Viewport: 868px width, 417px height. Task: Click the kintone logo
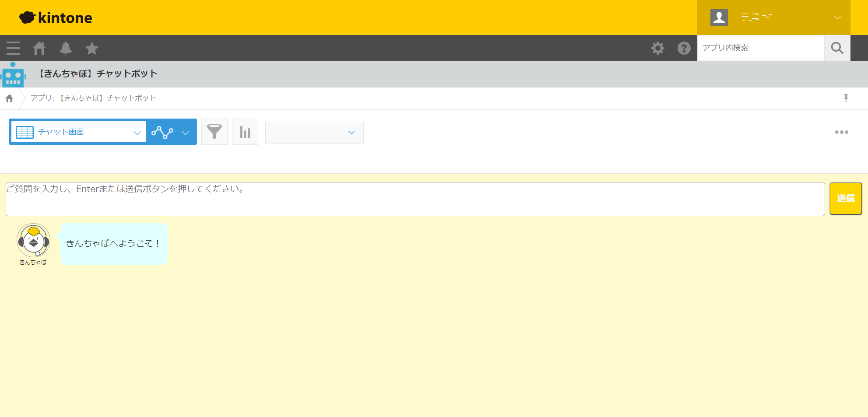point(56,18)
